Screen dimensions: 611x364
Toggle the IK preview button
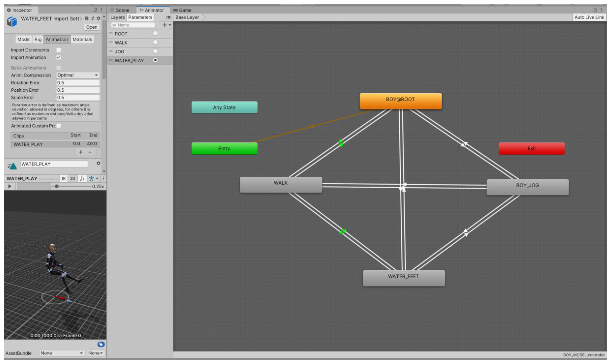[64, 179]
